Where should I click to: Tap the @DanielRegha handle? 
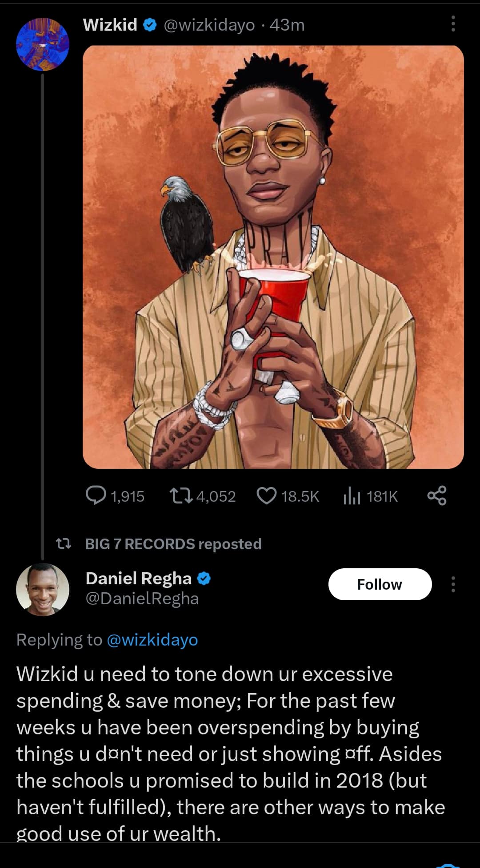click(x=142, y=598)
